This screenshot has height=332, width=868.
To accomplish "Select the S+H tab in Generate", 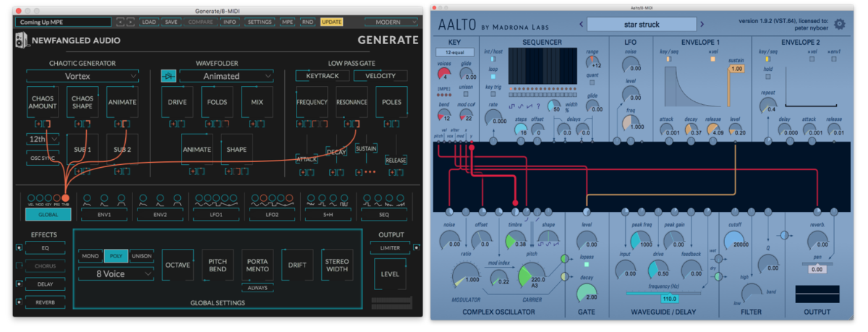I will [x=328, y=214].
